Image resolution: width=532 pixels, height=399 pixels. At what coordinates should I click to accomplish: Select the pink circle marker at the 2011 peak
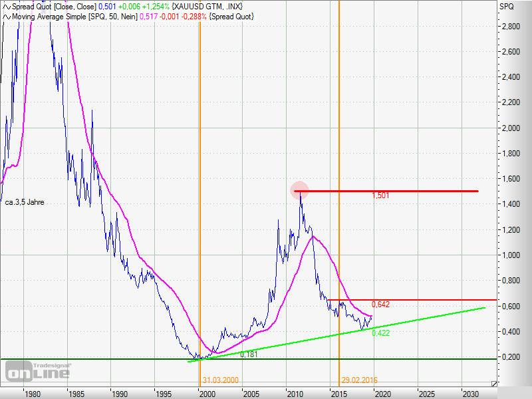tap(300, 190)
